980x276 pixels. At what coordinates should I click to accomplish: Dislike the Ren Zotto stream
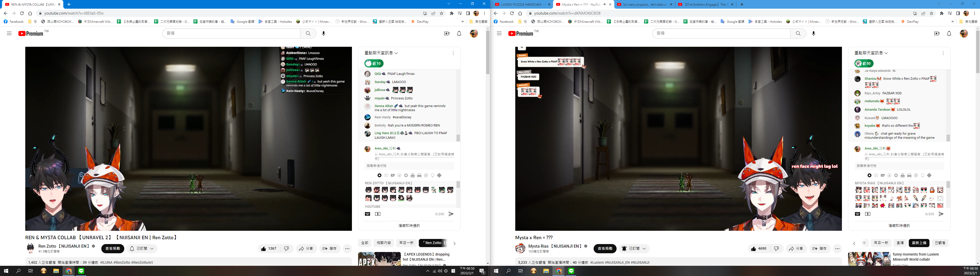point(286,249)
